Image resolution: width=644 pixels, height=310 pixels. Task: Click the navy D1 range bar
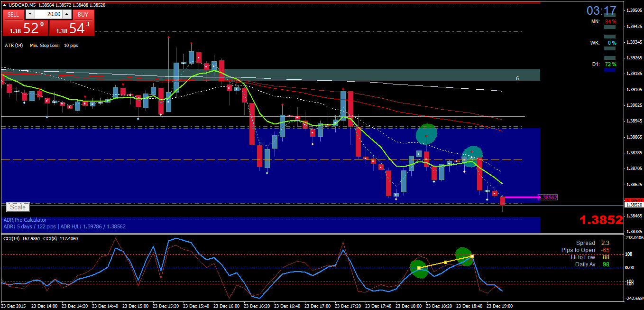610,70
